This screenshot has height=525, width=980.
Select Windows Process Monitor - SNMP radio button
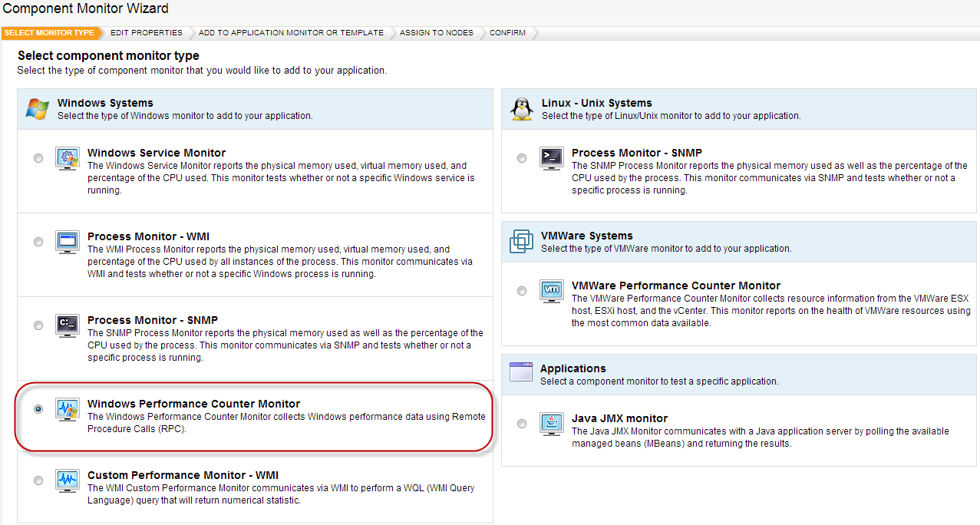point(38,325)
